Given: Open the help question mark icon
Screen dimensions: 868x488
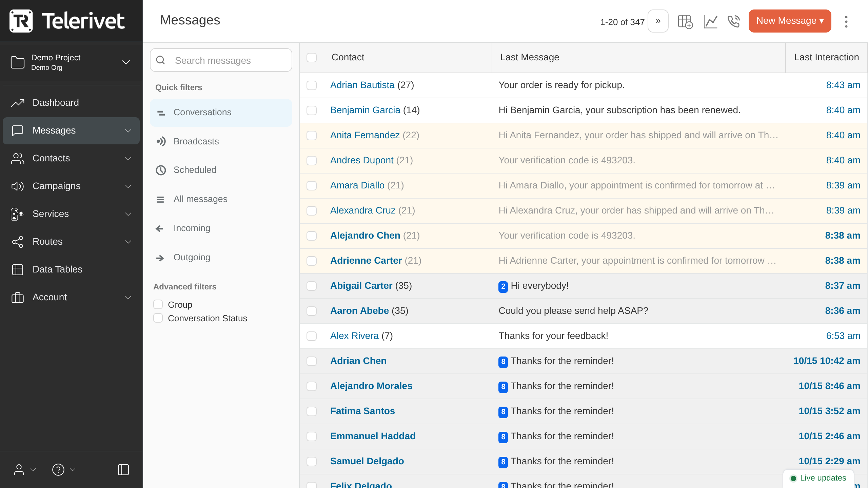Looking at the screenshot, I should coord(58,470).
